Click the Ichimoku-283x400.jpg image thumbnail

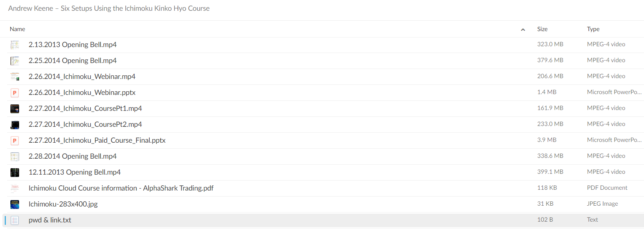pyautogui.click(x=15, y=204)
